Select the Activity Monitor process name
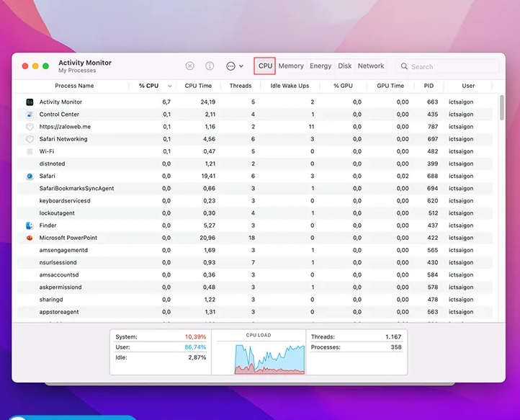The image size is (520, 420). click(60, 102)
